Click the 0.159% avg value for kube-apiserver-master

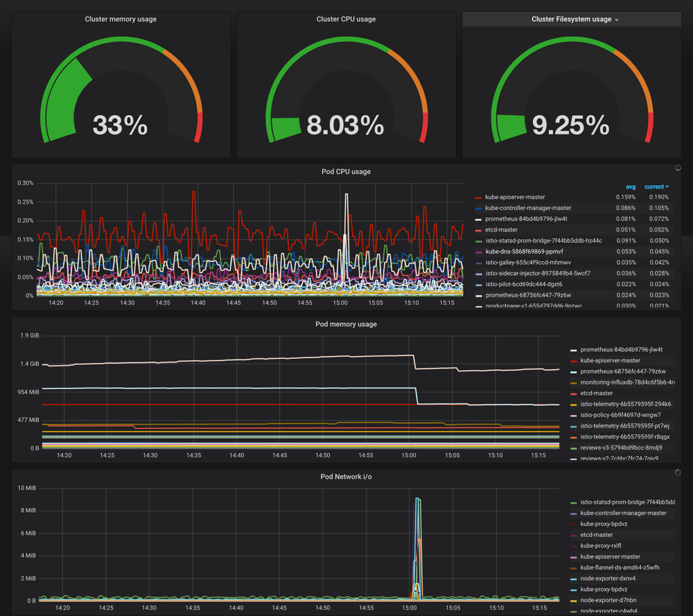[626, 197]
